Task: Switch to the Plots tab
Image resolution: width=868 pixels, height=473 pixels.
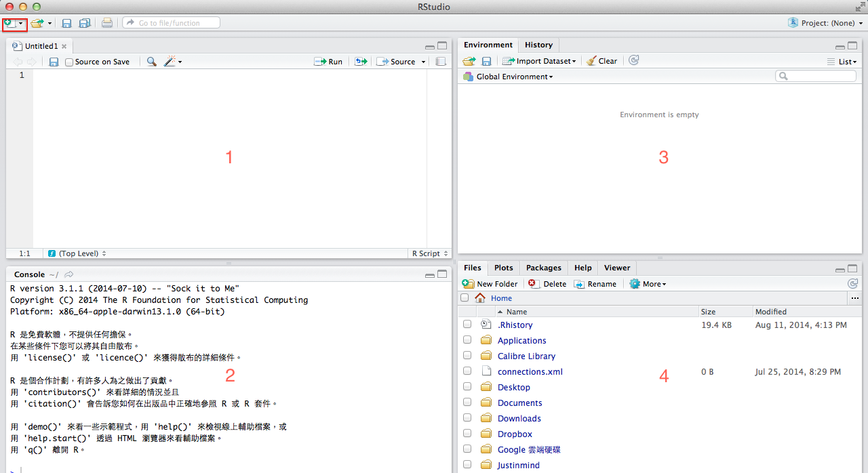Action: tap(504, 268)
